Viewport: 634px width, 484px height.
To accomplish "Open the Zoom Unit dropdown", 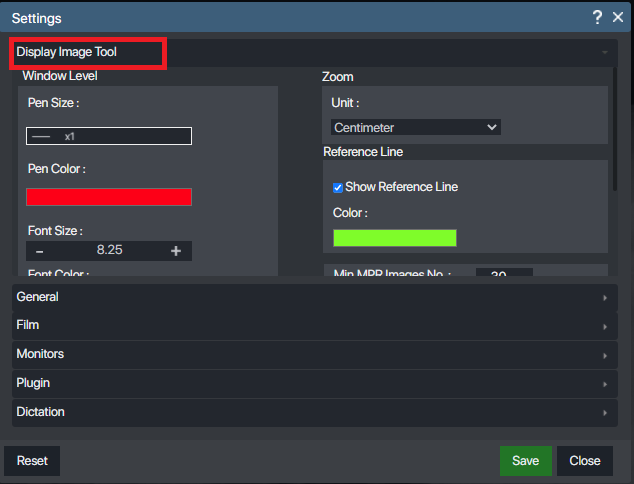I will tap(415, 127).
